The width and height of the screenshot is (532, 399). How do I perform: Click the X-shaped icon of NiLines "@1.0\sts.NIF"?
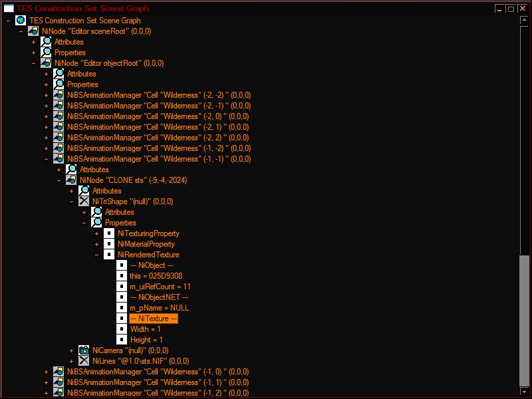tap(84, 360)
